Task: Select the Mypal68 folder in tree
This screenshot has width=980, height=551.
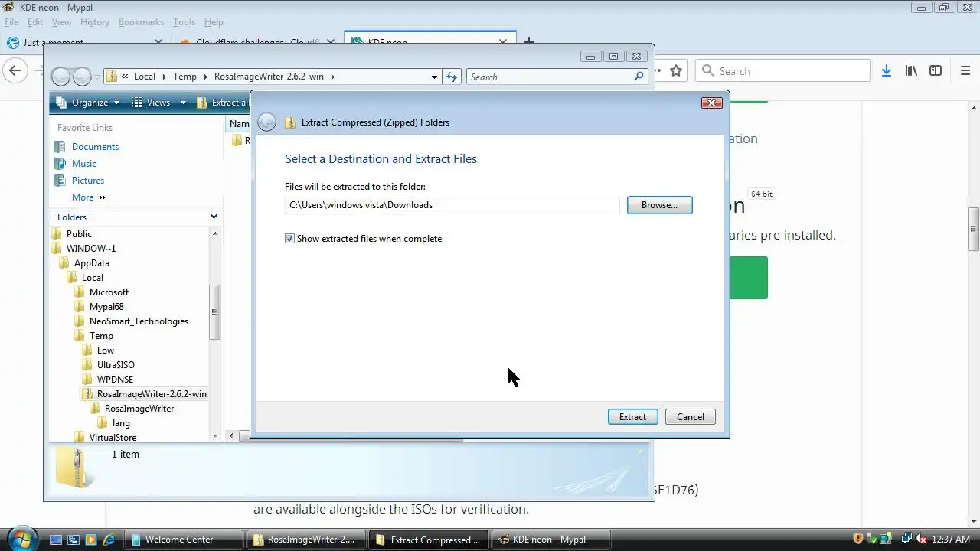Action: (106, 307)
